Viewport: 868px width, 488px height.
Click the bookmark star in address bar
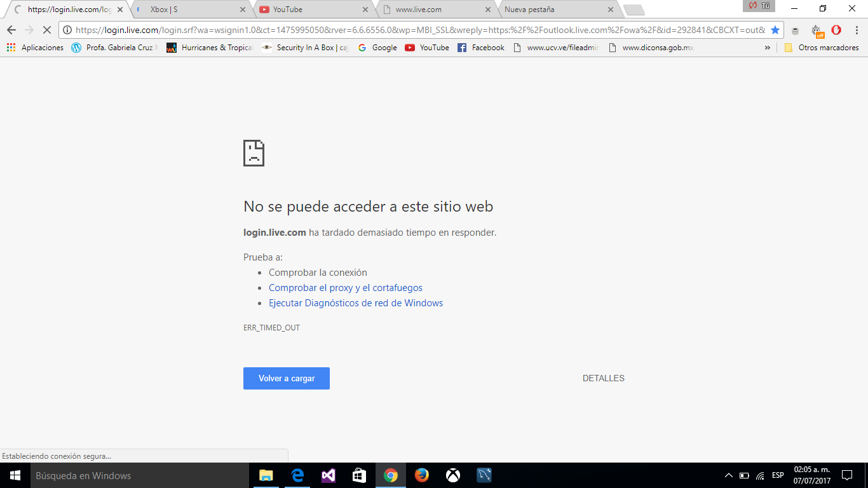(775, 30)
